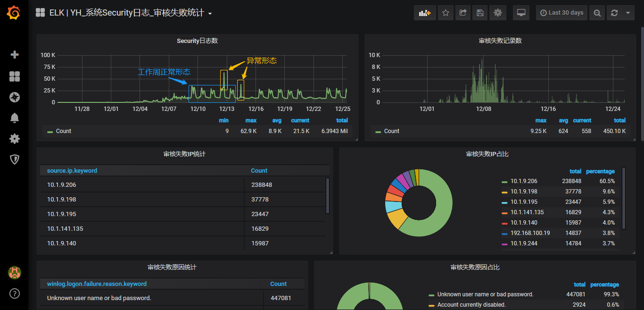Zoom out the time range

tap(597, 13)
